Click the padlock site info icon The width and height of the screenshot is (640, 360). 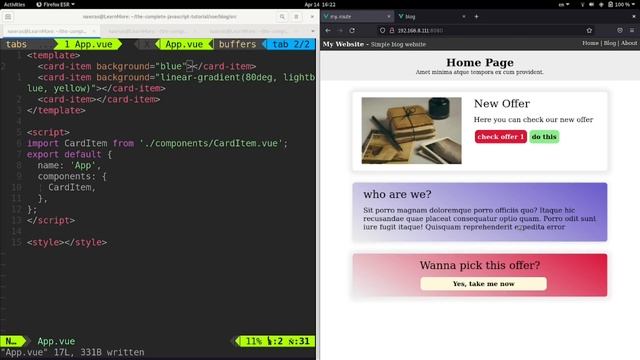391,31
